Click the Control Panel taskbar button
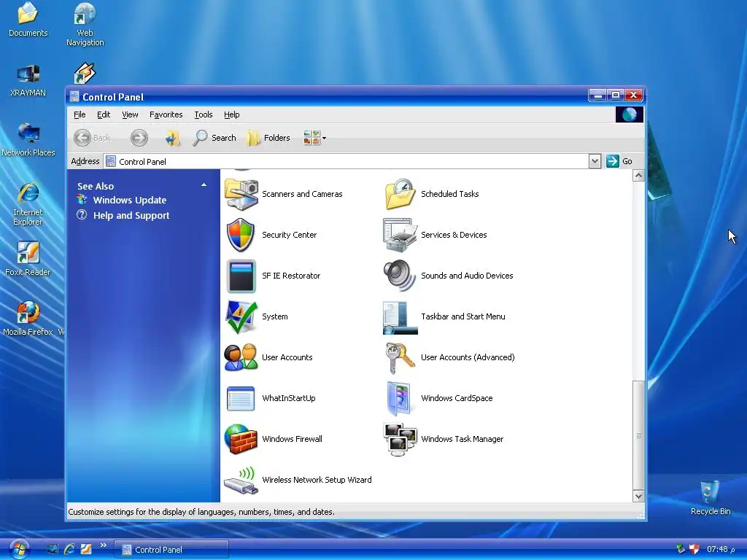Screen dimensions: 747x560 (171, 550)
